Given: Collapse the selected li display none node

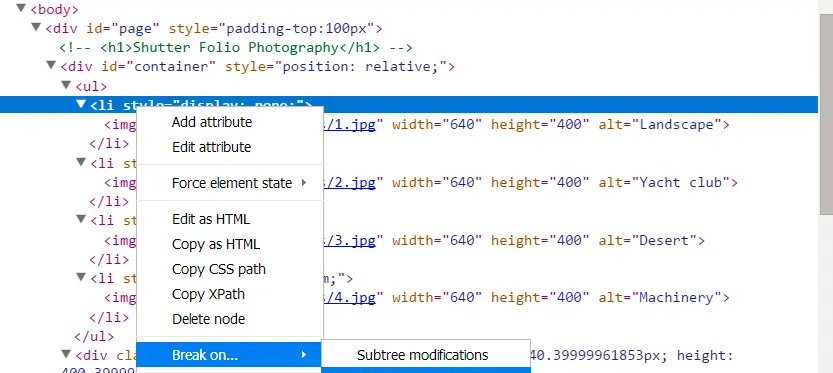Looking at the screenshot, I should click(80, 104).
